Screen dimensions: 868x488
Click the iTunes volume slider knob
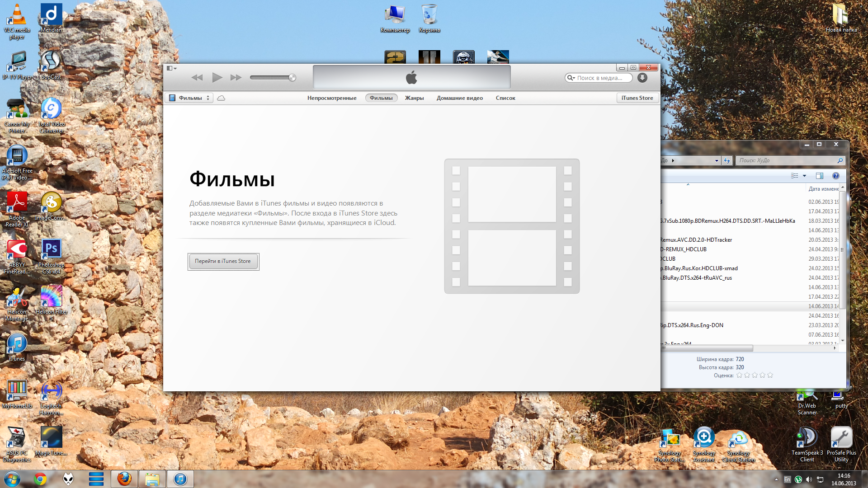click(x=292, y=78)
